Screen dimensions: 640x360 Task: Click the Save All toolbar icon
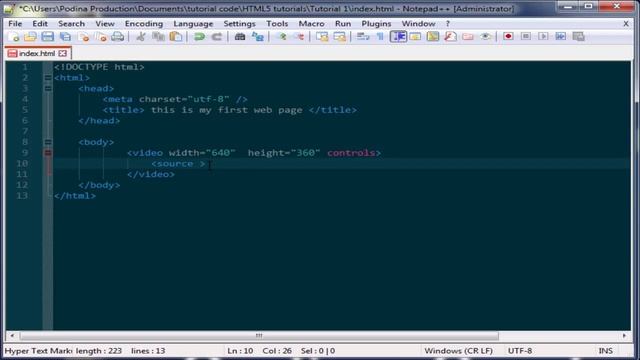(65, 37)
